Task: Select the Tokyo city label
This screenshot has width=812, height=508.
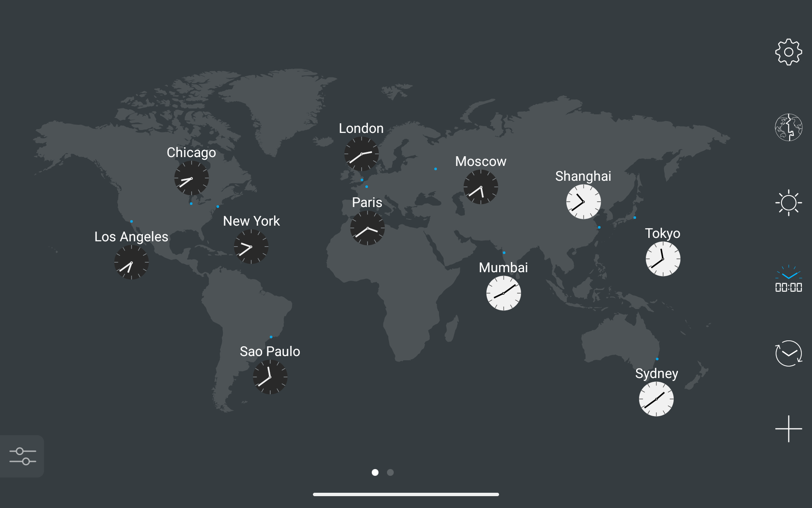Action: [x=663, y=233]
